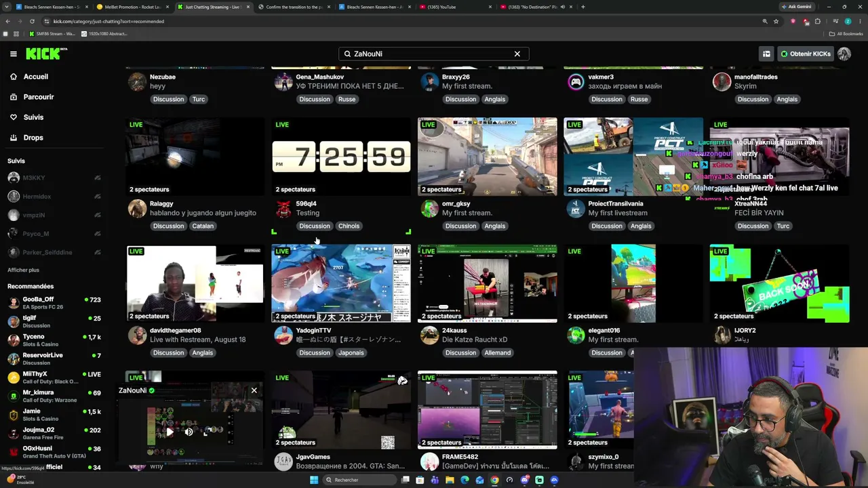Open the YadoginTTV channel avatar
868x488 pixels.
[283, 335]
